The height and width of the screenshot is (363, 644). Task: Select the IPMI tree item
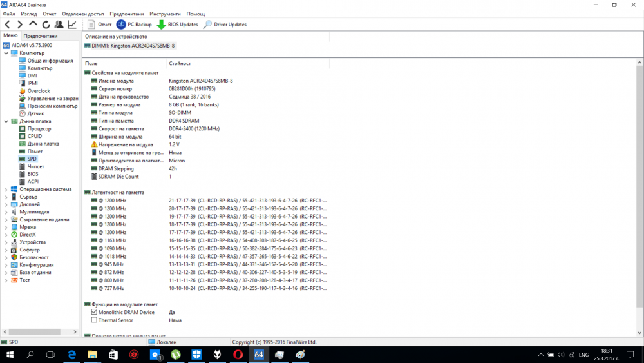click(32, 83)
